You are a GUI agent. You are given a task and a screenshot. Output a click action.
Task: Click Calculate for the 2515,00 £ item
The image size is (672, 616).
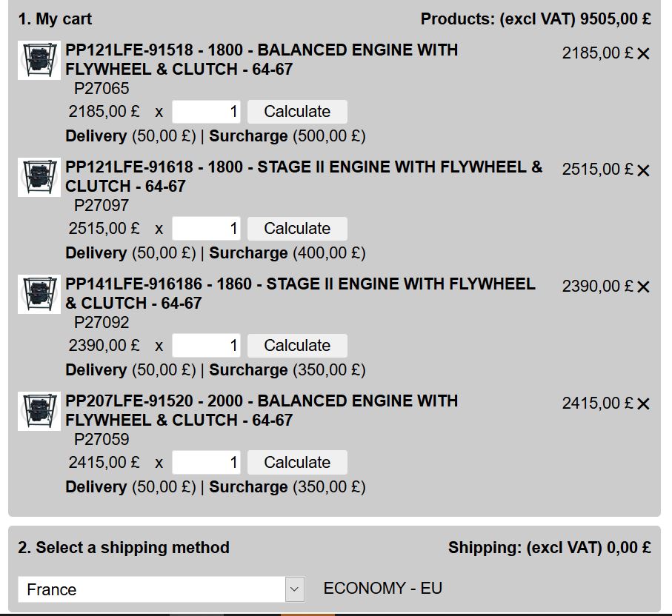[x=297, y=228]
